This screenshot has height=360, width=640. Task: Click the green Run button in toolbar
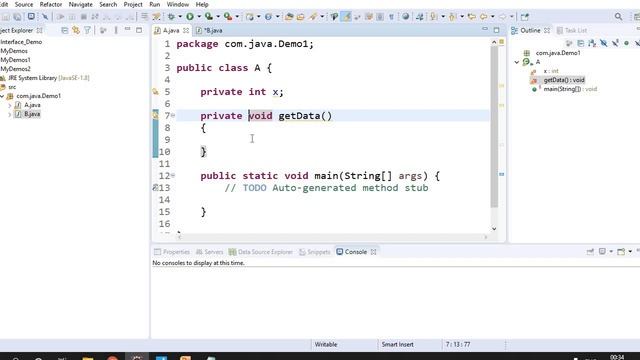[190, 17]
